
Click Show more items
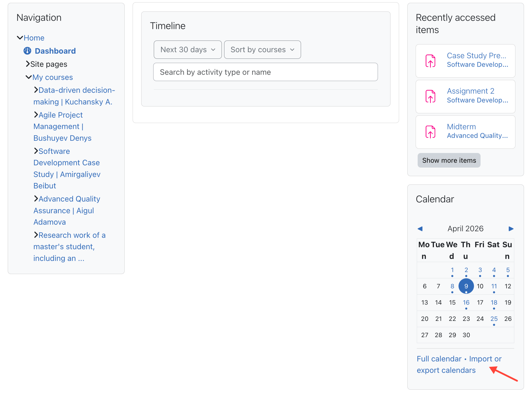449,160
